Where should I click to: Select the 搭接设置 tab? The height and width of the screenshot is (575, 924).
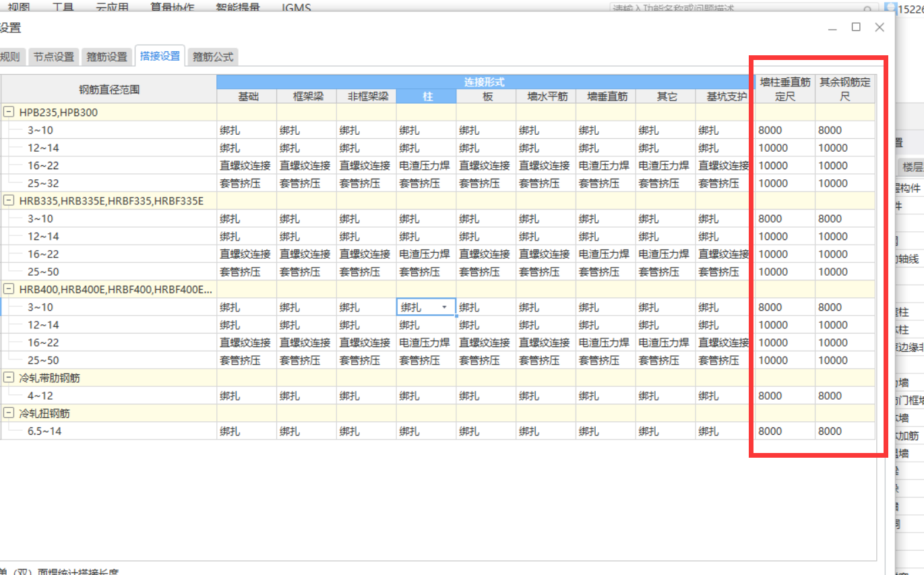(160, 56)
